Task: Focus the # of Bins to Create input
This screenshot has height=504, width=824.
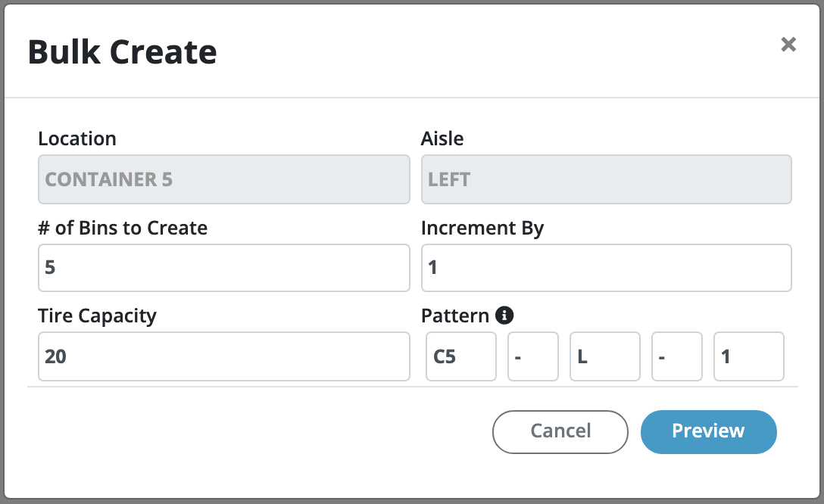Action: (x=223, y=268)
